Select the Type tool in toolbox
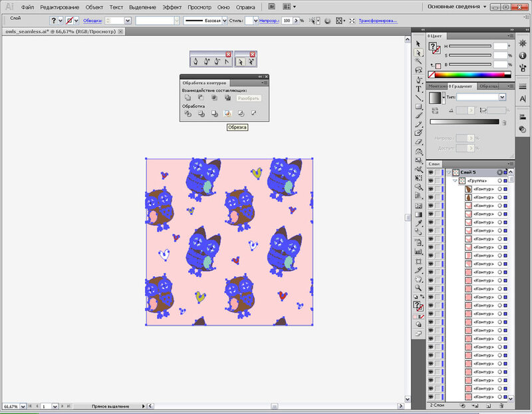532x414 pixels. 419,89
